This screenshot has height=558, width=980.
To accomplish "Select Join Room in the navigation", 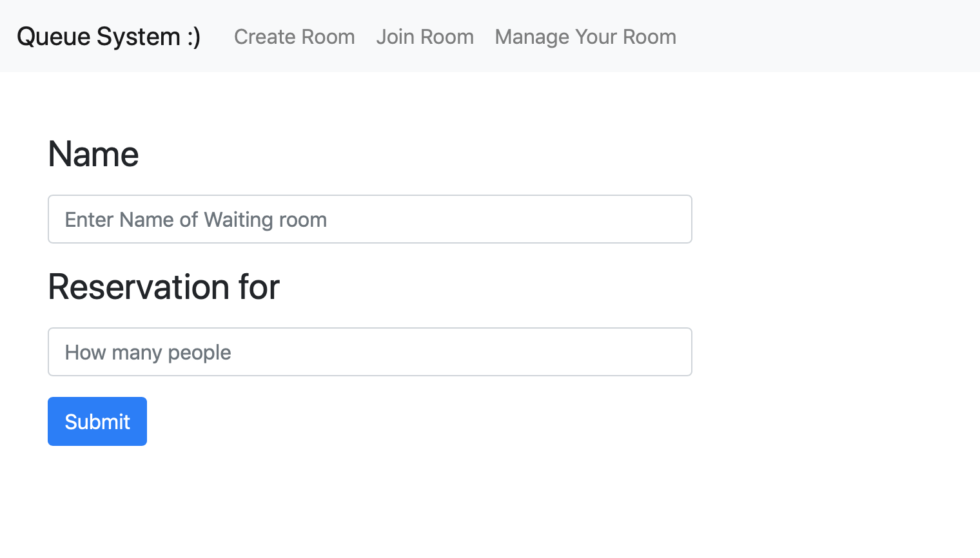I will click(x=425, y=37).
